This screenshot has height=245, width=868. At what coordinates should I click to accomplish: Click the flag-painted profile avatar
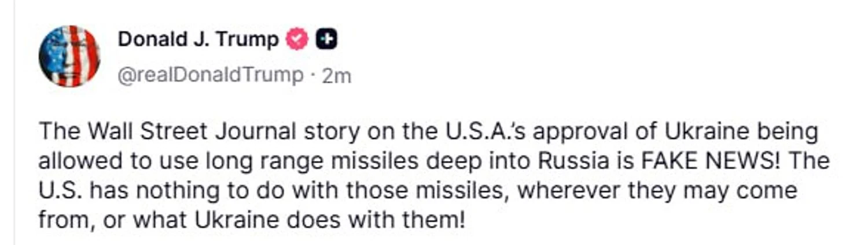(69, 56)
